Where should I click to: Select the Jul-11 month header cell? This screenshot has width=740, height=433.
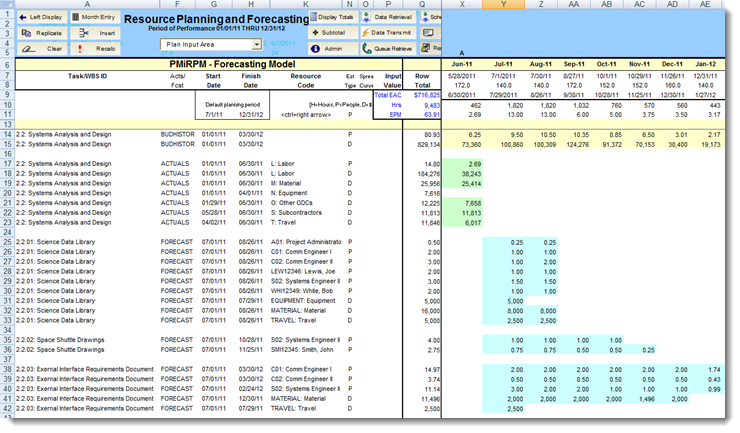click(x=503, y=64)
